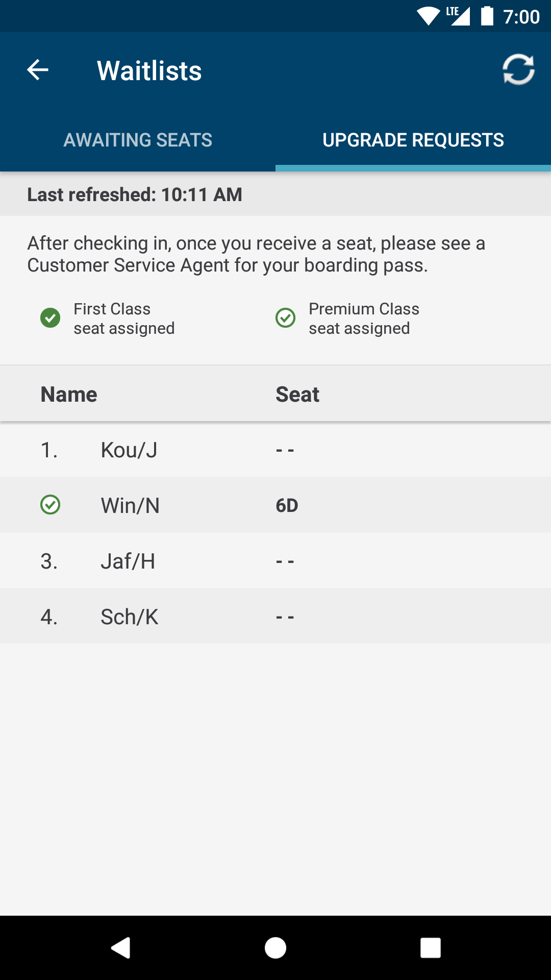
Task: Tap the Win/N passenger name
Action: pos(130,506)
